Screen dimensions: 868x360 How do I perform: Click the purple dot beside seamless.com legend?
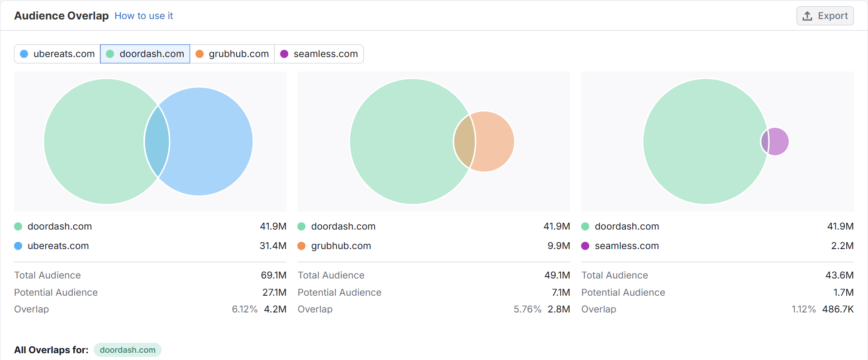click(x=585, y=246)
